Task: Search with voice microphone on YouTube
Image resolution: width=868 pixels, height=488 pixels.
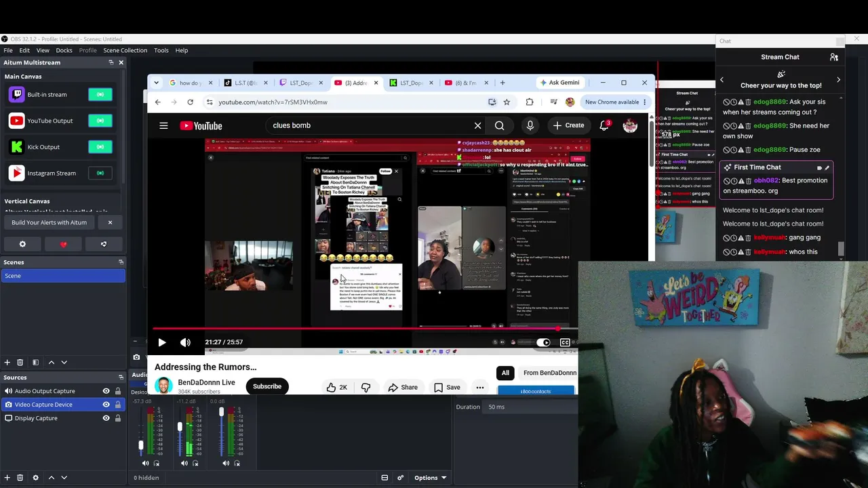Action: pos(530,125)
